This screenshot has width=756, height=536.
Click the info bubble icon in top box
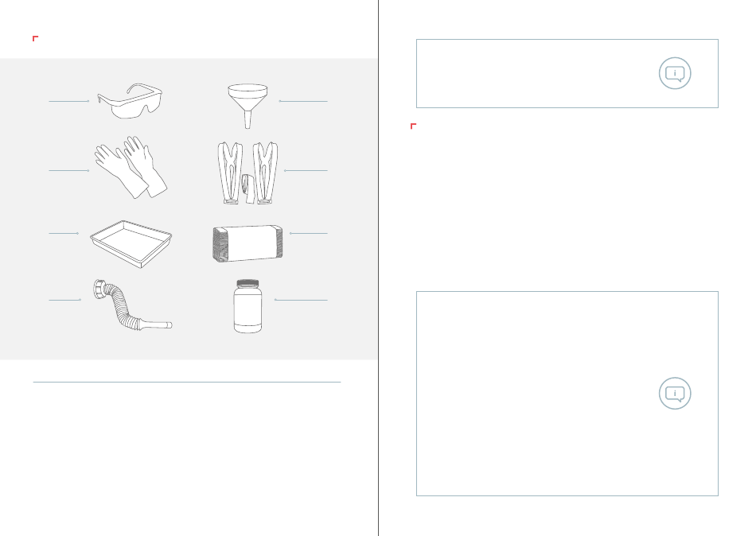coord(675,73)
